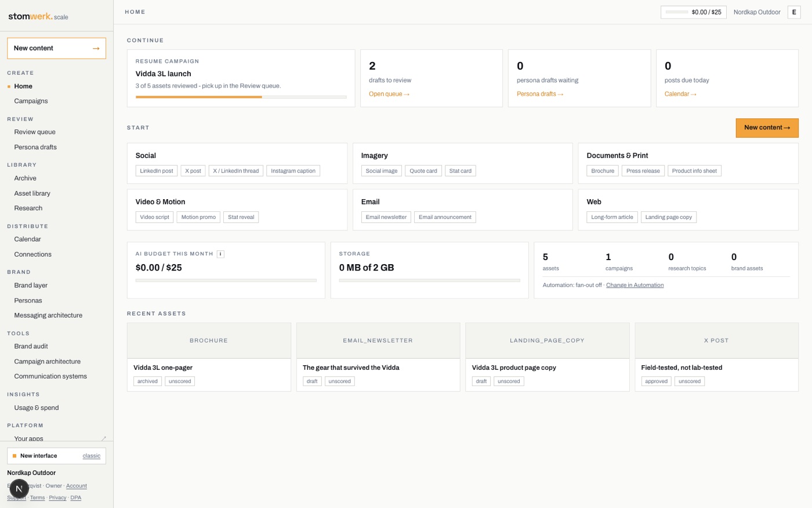Open The gear that survived the Vidda asset

(x=378, y=357)
